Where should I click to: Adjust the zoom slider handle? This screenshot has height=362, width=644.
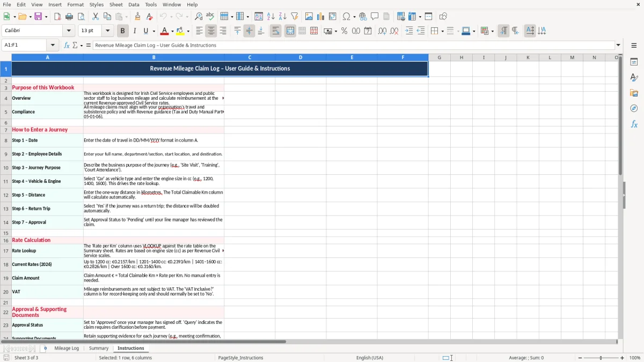coord(601,358)
